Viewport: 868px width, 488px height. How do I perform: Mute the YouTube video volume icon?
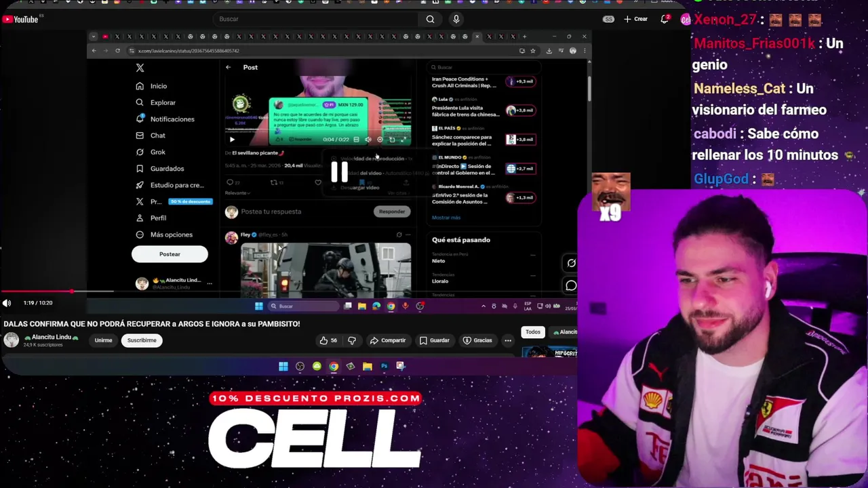click(7, 303)
